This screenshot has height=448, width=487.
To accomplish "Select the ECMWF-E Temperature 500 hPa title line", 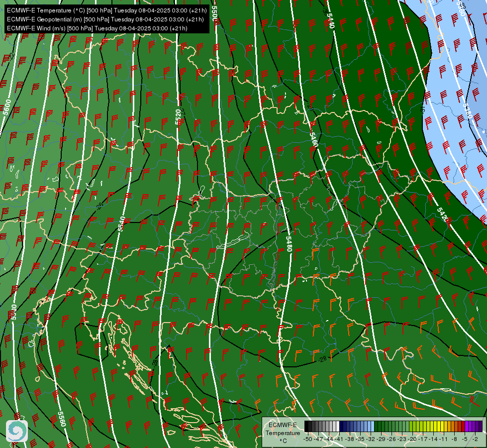I will click(x=106, y=10).
